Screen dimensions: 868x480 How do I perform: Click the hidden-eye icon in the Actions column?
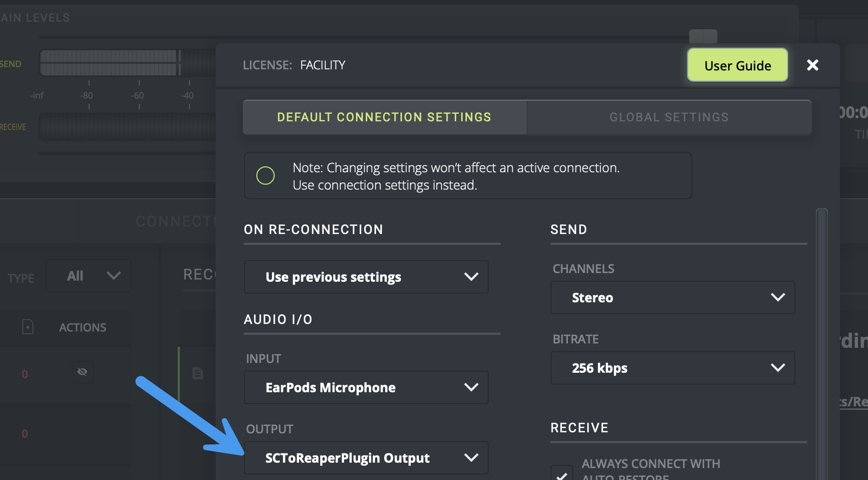82,372
